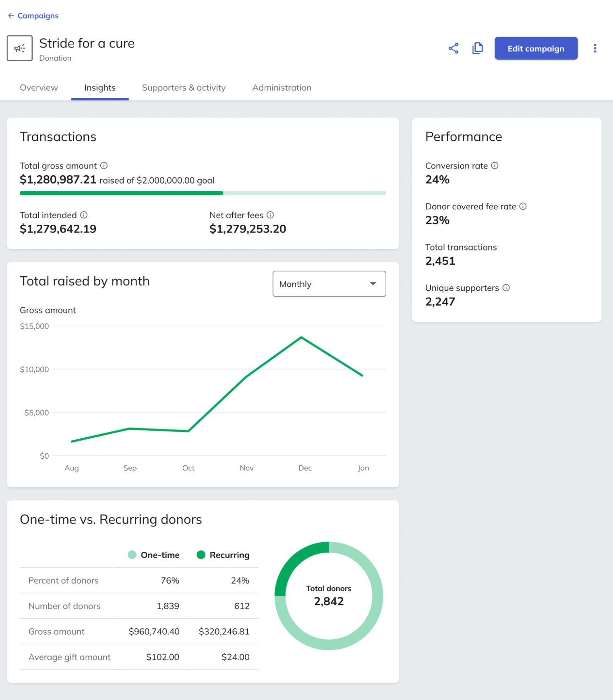Click the 612 recurring donors cell
This screenshot has width=613, height=700.
(242, 606)
